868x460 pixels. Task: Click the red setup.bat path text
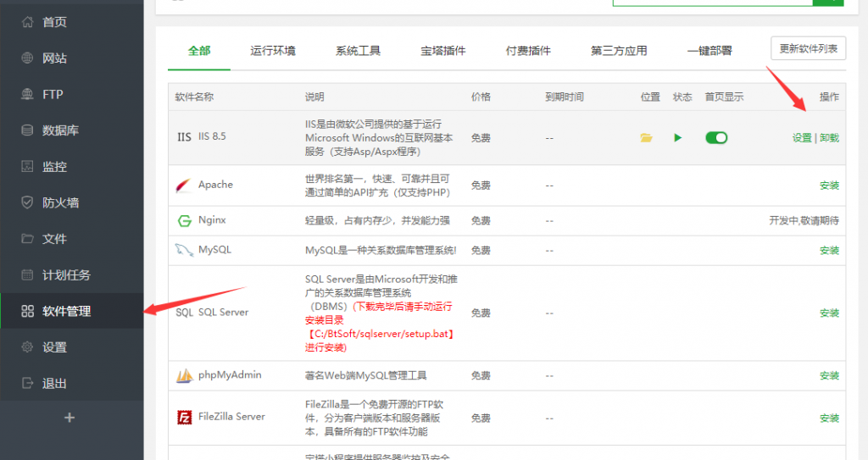point(380,334)
